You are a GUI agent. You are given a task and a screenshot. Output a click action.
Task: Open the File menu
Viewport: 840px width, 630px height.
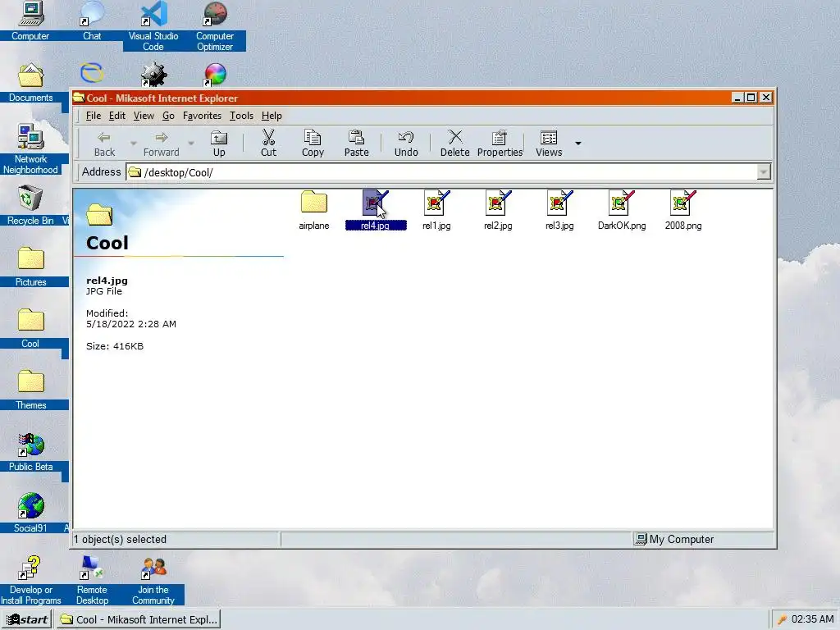[x=94, y=116]
